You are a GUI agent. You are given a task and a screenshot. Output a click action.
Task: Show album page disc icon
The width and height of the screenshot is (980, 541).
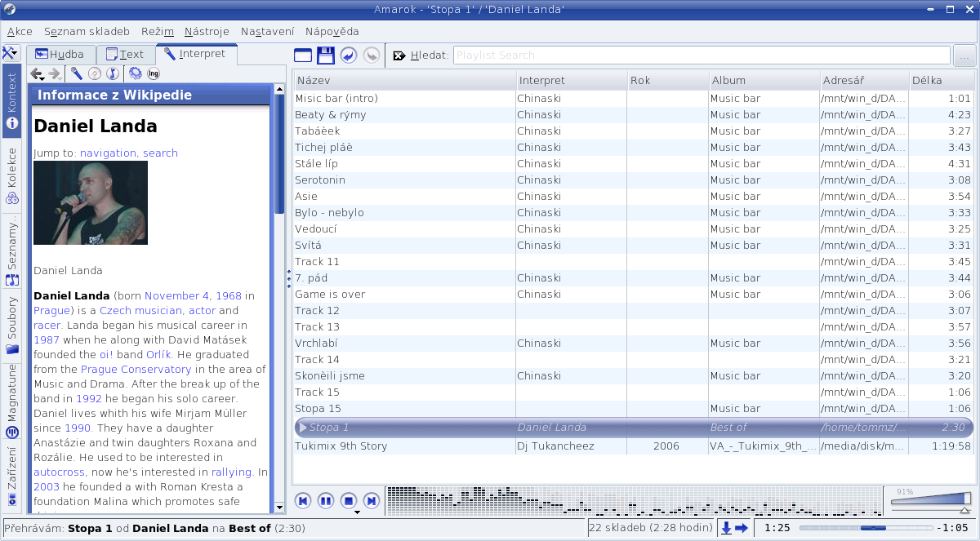tap(95, 74)
